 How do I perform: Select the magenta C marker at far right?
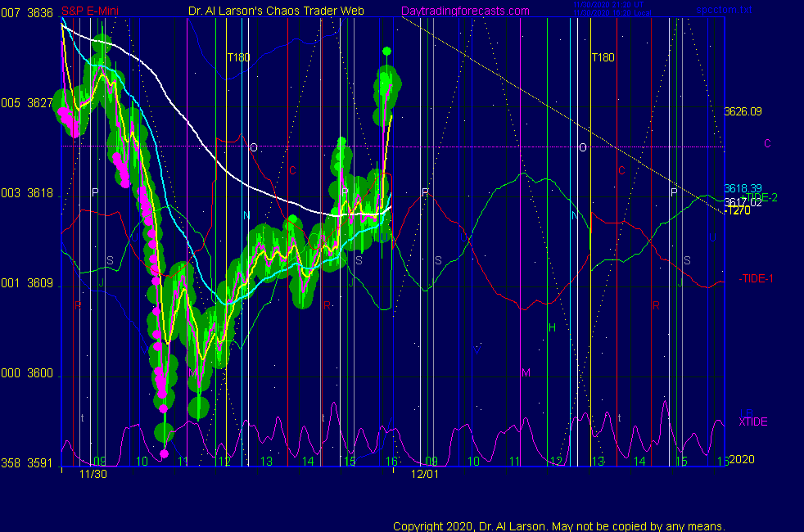(x=767, y=144)
